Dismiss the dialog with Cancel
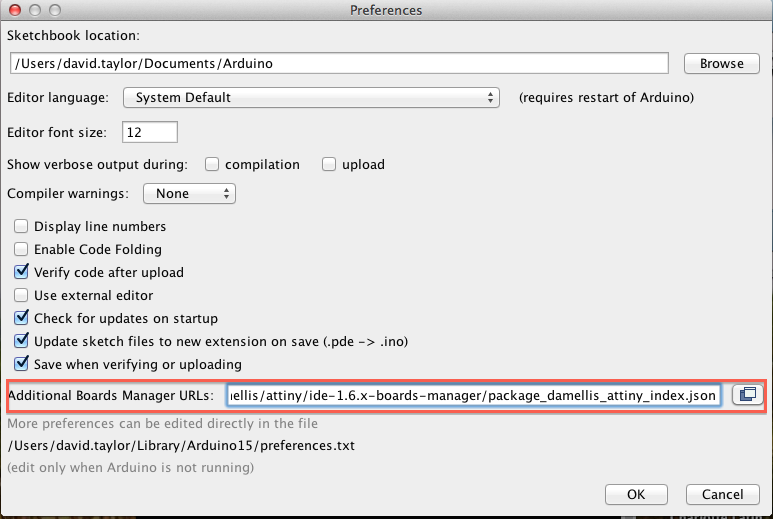 722,494
